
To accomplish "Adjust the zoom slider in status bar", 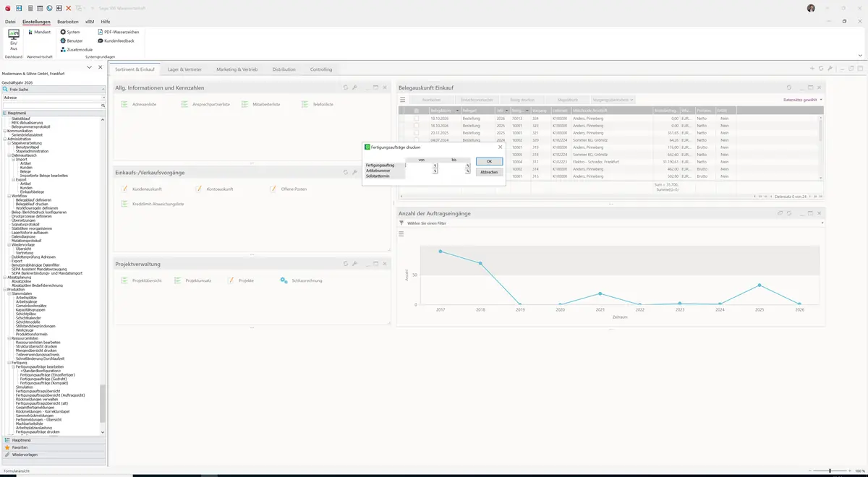I will point(830,470).
